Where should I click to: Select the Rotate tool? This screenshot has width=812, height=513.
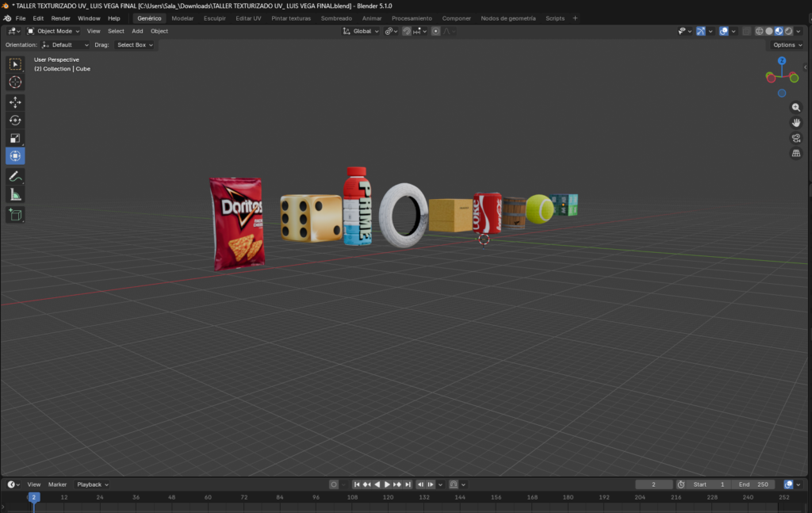[15, 120]
